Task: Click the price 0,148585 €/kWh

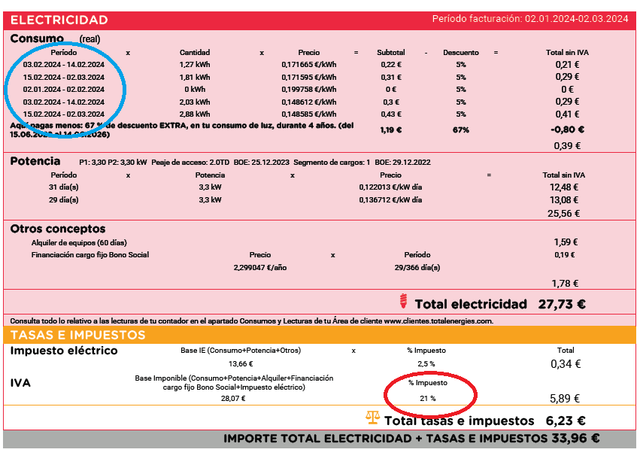Action: (309, 114)
